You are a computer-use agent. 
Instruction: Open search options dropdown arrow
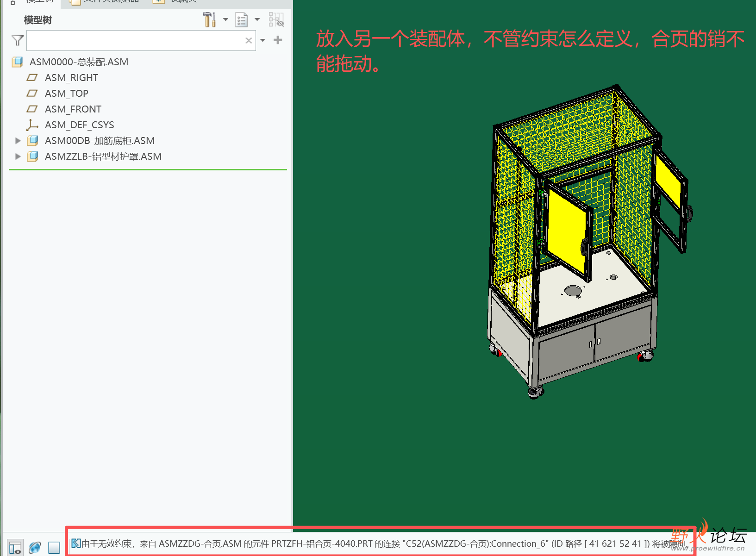(263, 41)
